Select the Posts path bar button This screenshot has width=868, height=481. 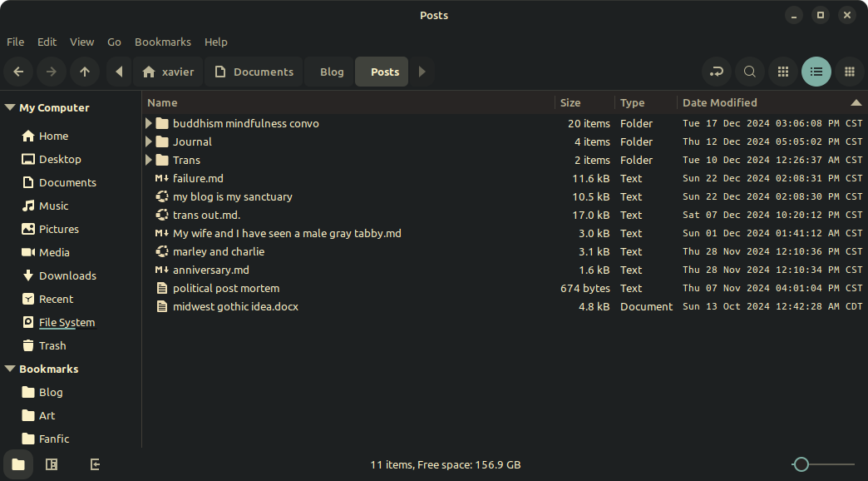pyautogui.click(x=382, y=72)
